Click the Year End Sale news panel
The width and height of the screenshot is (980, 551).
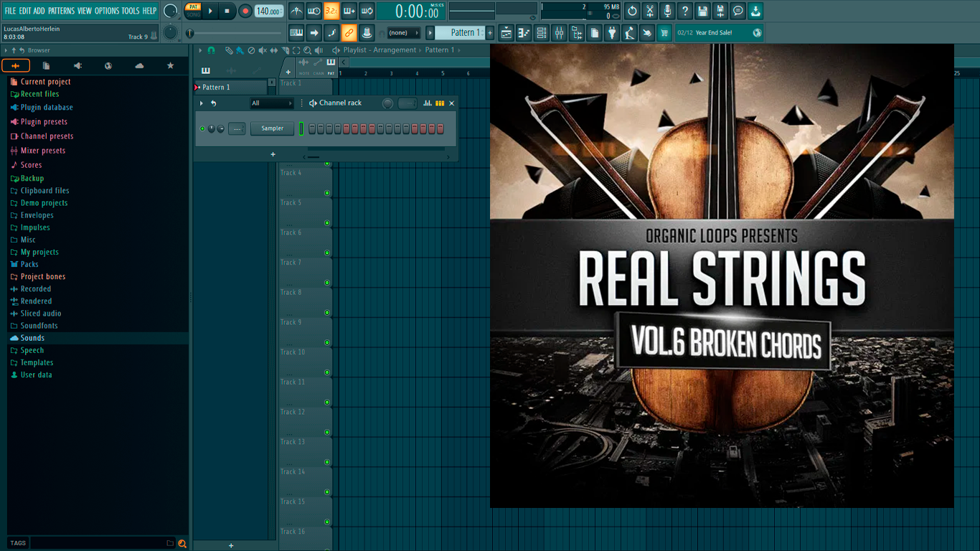click(719, 32)
